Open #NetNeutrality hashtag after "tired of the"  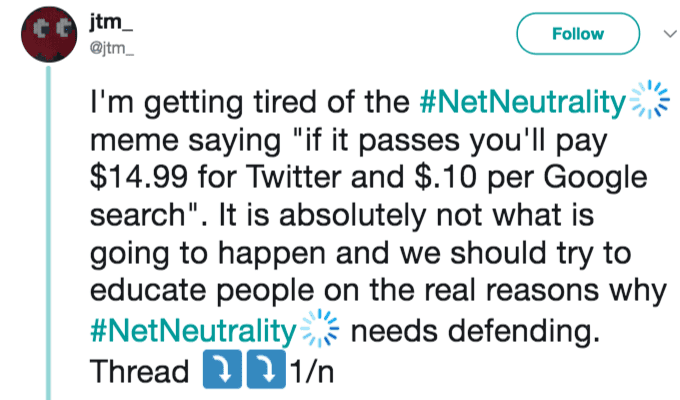coord(523,102)
